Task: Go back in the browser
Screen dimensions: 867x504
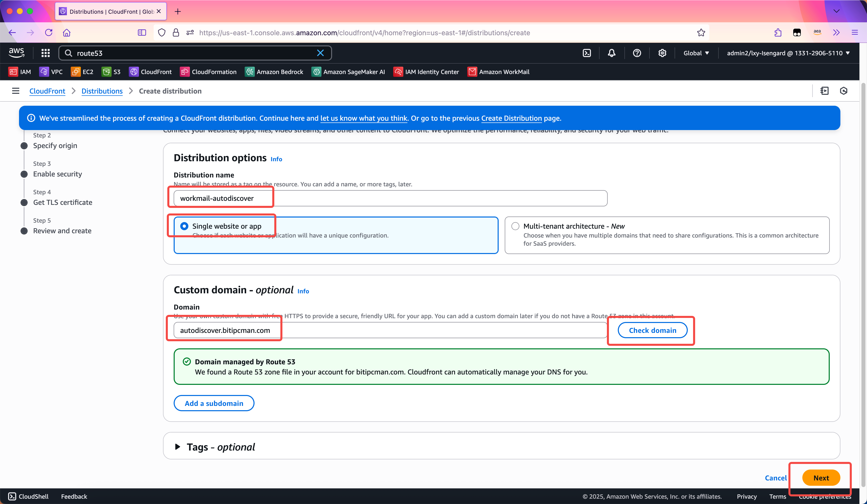Action: click(x=12, y=33)
